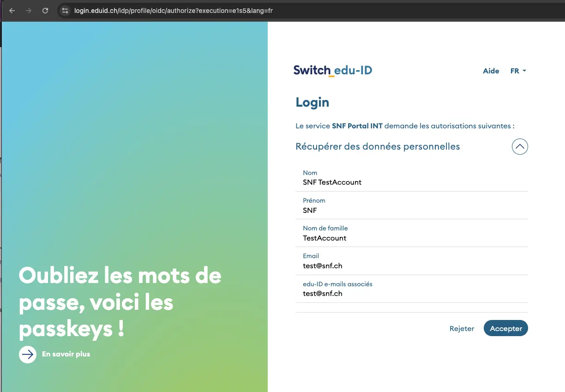Click the Oubliez les mots de passe headline

120,302
